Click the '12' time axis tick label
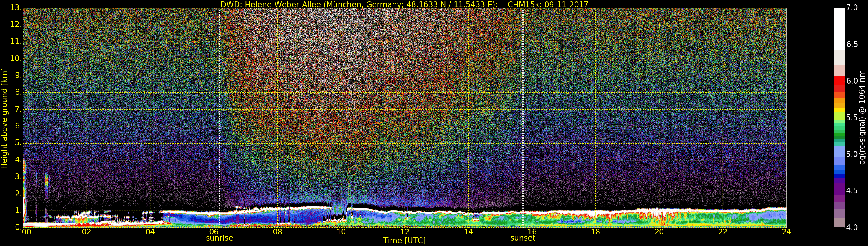Viewport: 868px width, 246px height. point(405,232)
